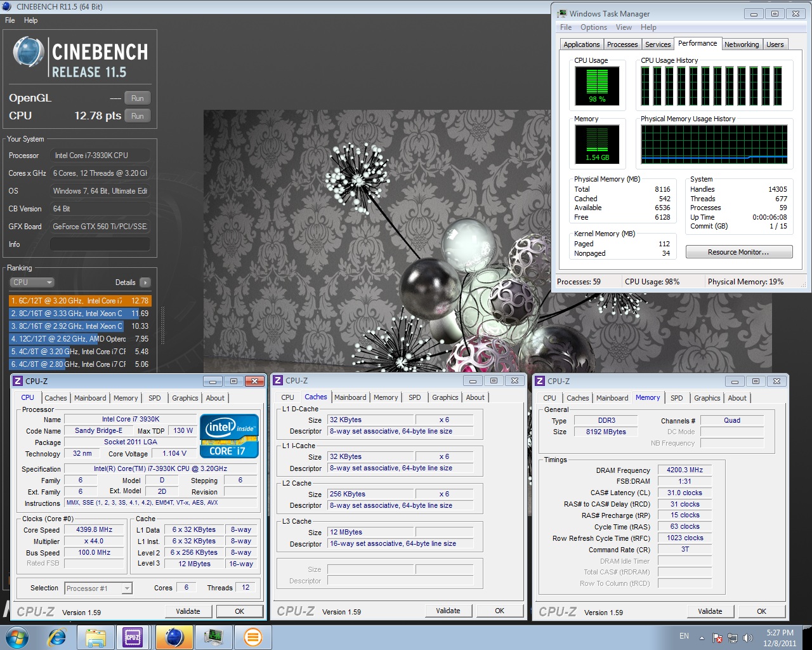
Task: Open Task Manager Options menu
Action: tap(593, 27)
